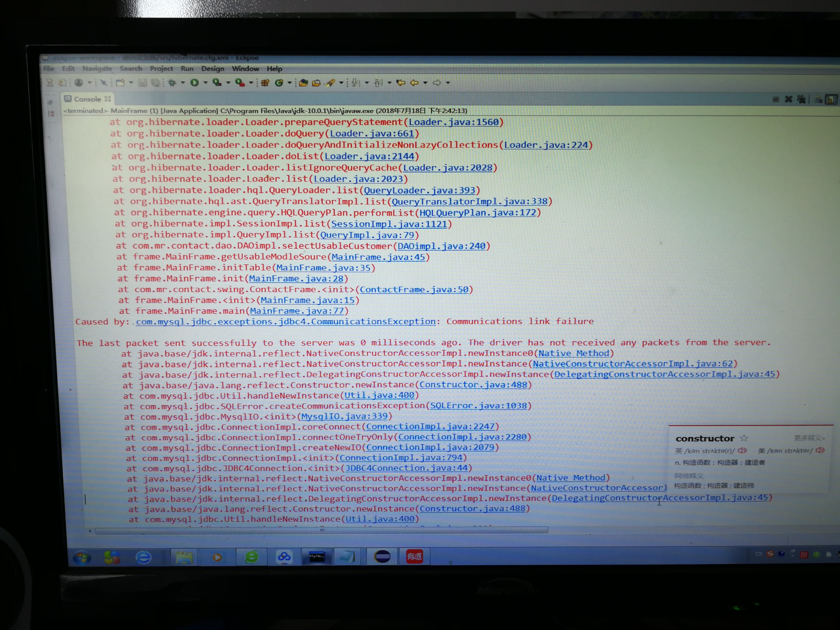Open link SQLError.java:1038
Image resolution: width=840 pixels, height=630 pixels.
(478, 406)
